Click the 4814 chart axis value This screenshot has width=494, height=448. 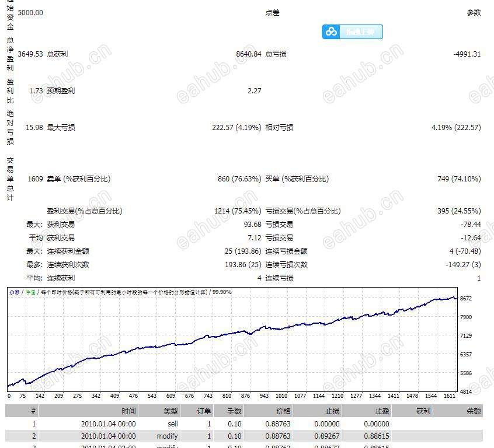465,392
